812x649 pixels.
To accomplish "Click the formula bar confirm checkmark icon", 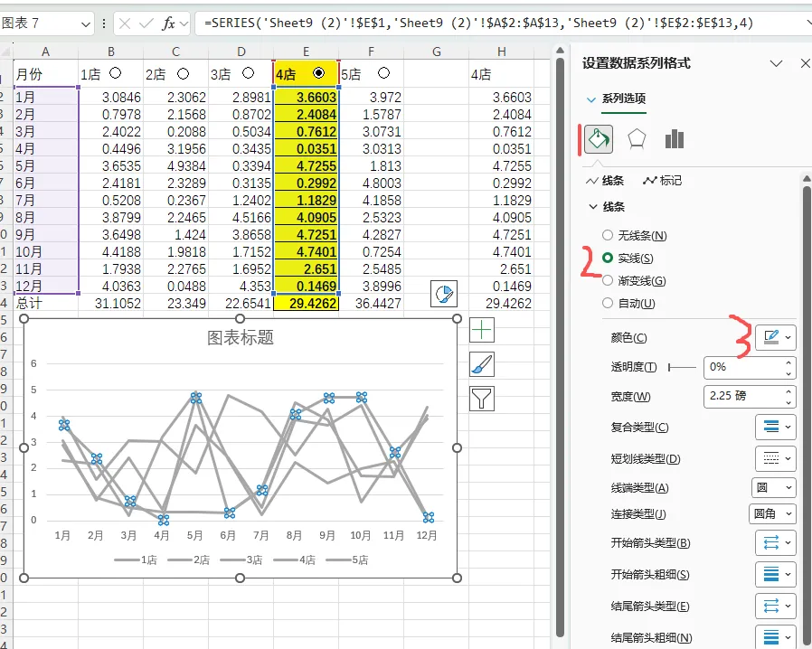I will [x=146, y=24].
